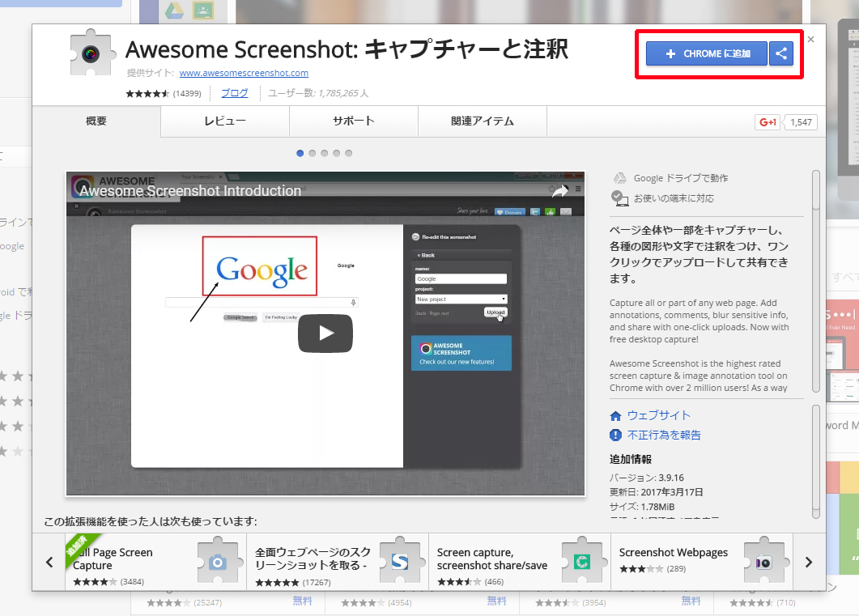
Task: Open the www.awesomescreenshot.com link
Action: coord(244,73)
